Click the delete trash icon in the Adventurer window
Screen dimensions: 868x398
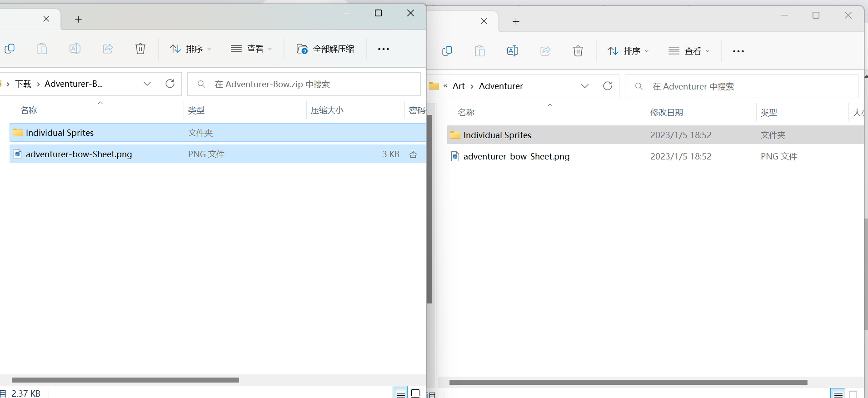578,51
